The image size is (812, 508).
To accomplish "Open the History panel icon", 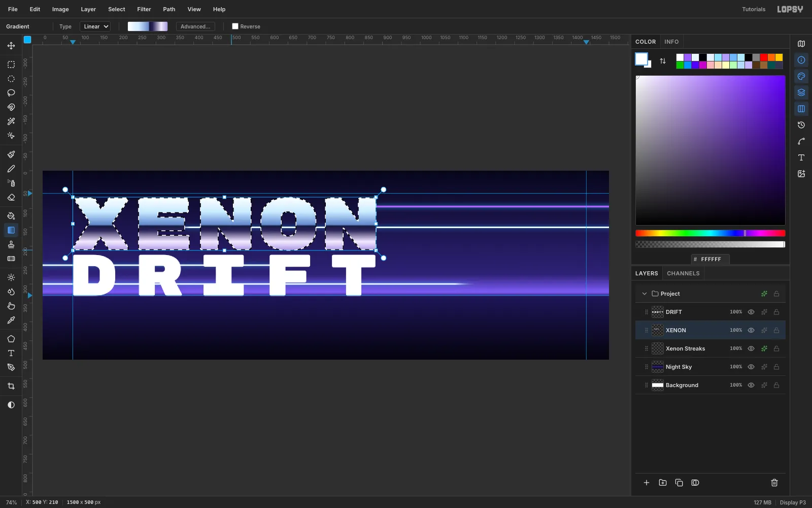I will (x=801, y=125).
